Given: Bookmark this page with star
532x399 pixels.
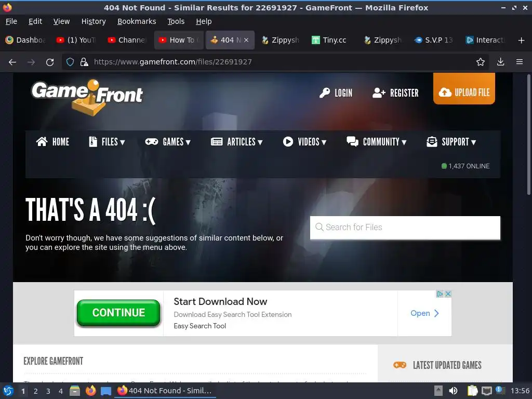Looking at the screenshot, I should pos(480,62).
